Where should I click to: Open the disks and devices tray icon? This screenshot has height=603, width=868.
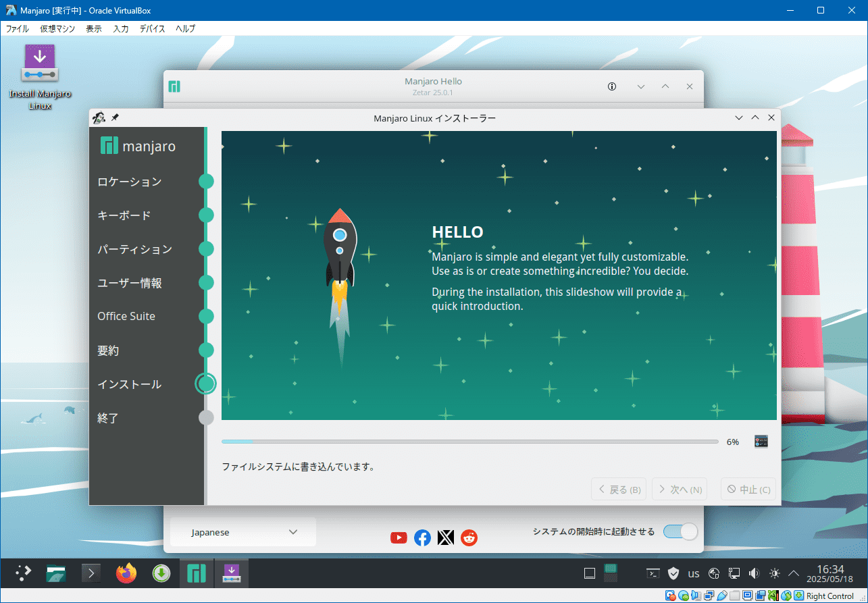point(714,573)
